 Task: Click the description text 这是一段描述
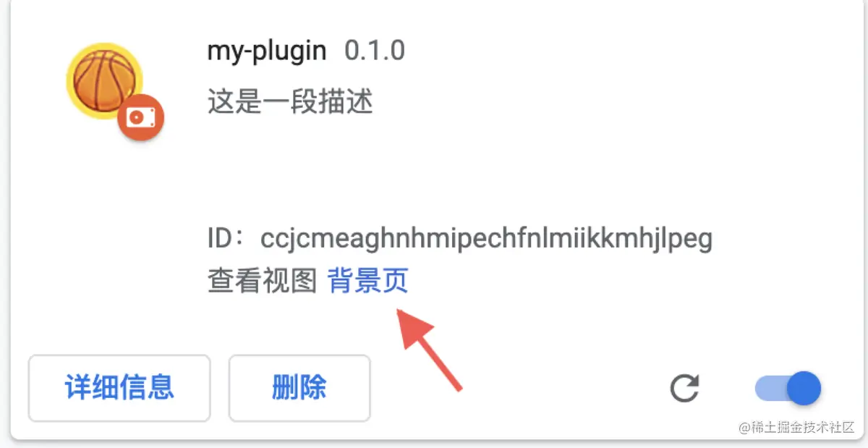[x=290, y=103]
